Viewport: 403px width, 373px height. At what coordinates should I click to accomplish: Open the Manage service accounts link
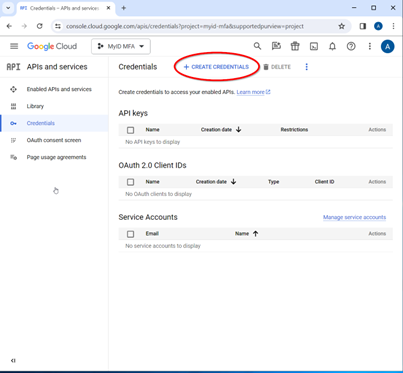(x=354, y=217)
